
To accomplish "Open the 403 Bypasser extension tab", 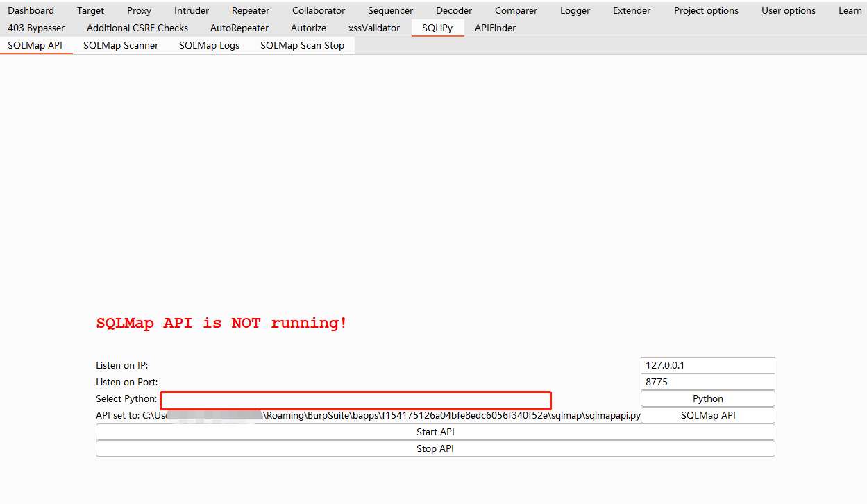I will pyautogui.click(x=36, y=28).
